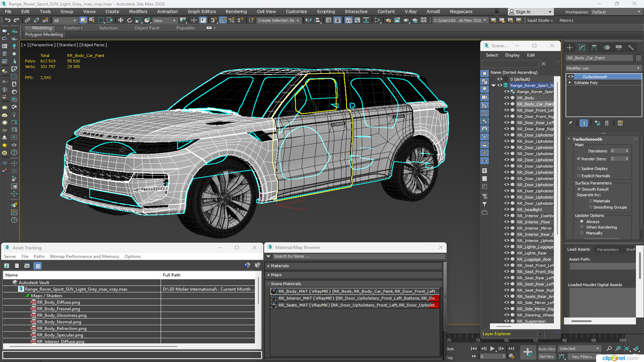Collapse the Scene Materials group
The image size is (644, 362).
point(268,284)
